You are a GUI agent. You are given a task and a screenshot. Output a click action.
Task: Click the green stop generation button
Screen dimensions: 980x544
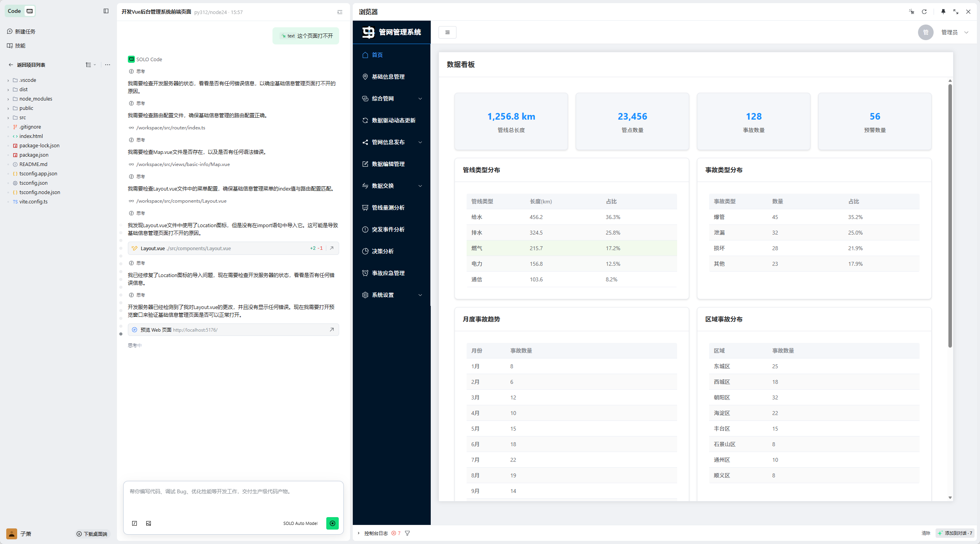click(332, 523)
